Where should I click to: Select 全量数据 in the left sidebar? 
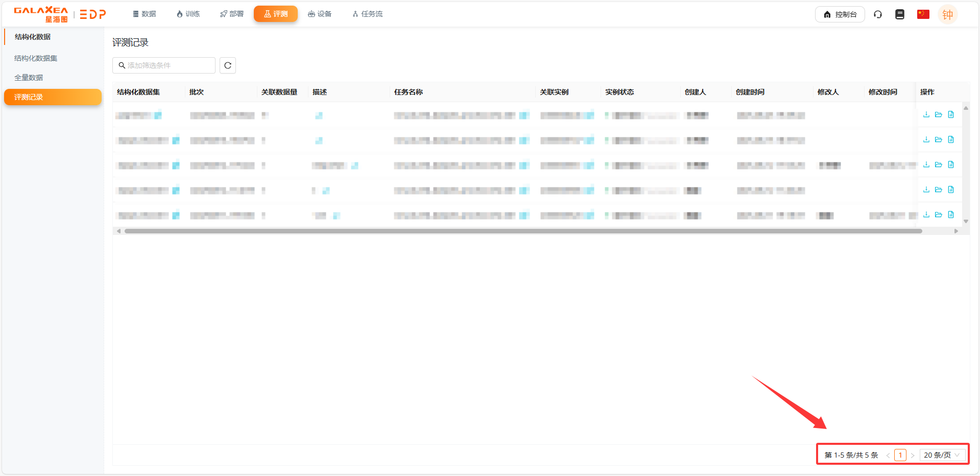pyautogui.click(x=29, y=77)
